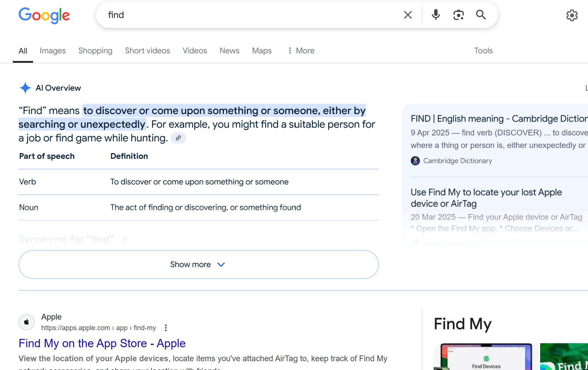The image size is (588, 370).
Task: Click the Apple favicon in the search result
Action: coord(26,322)
